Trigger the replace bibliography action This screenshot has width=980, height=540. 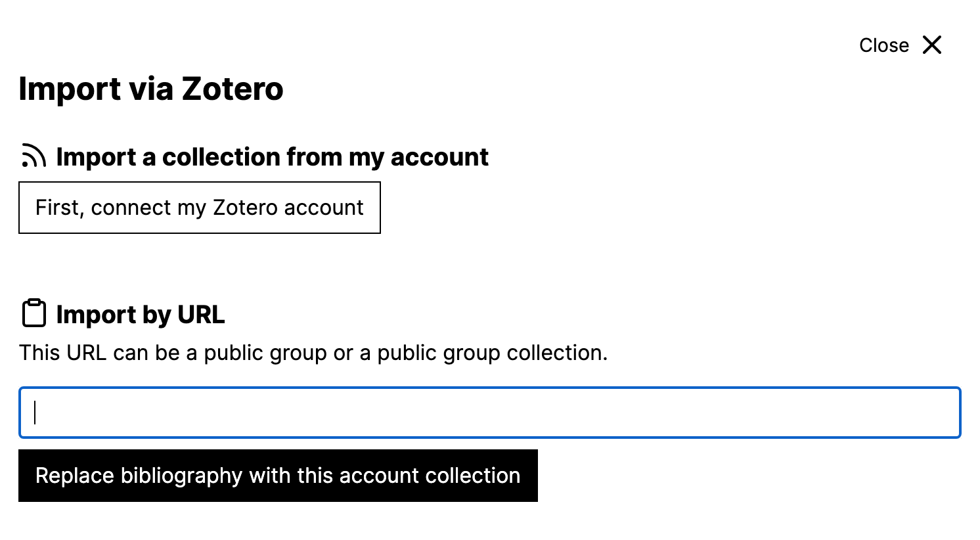coord(278,475)
